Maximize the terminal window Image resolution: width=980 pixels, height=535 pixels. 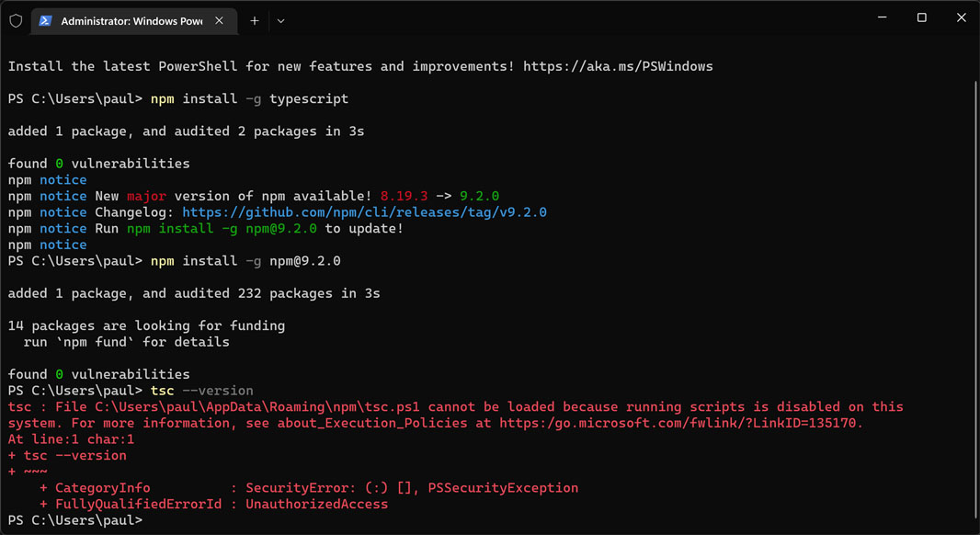pos(921,17)
